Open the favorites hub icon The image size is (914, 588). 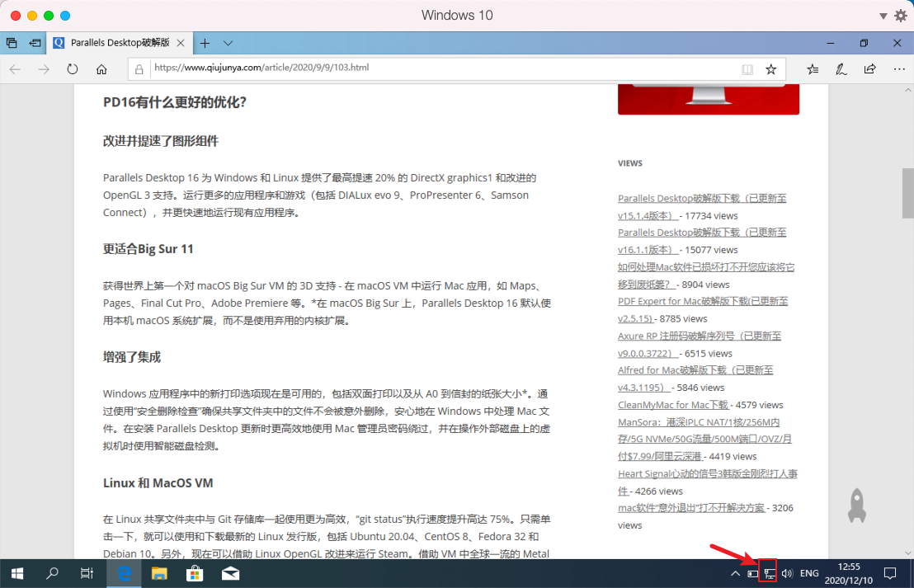click(813, 69)
